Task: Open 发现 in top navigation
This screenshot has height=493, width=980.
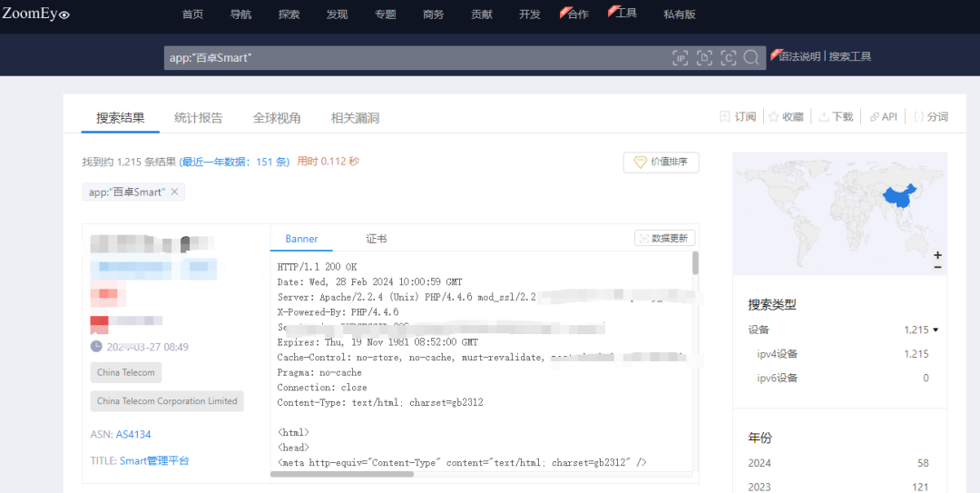Action: pos(337,15)
